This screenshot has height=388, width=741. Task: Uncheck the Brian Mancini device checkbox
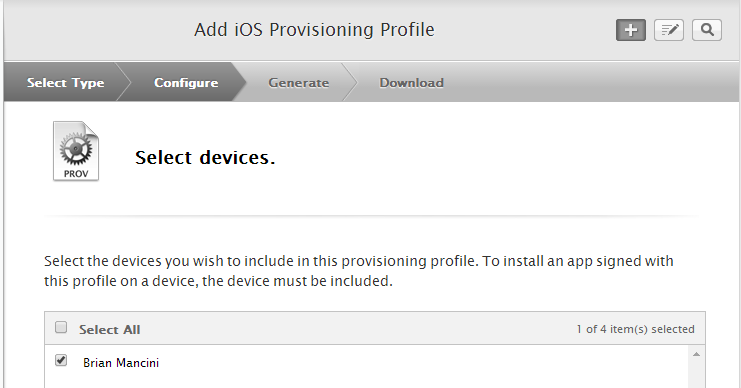tap(61, 360)
